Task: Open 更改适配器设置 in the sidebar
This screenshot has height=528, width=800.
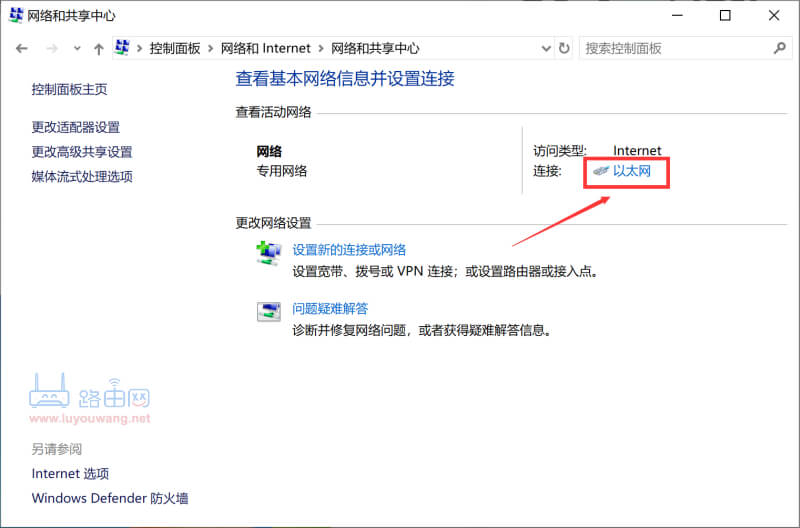Action: [x=76, y=127]
